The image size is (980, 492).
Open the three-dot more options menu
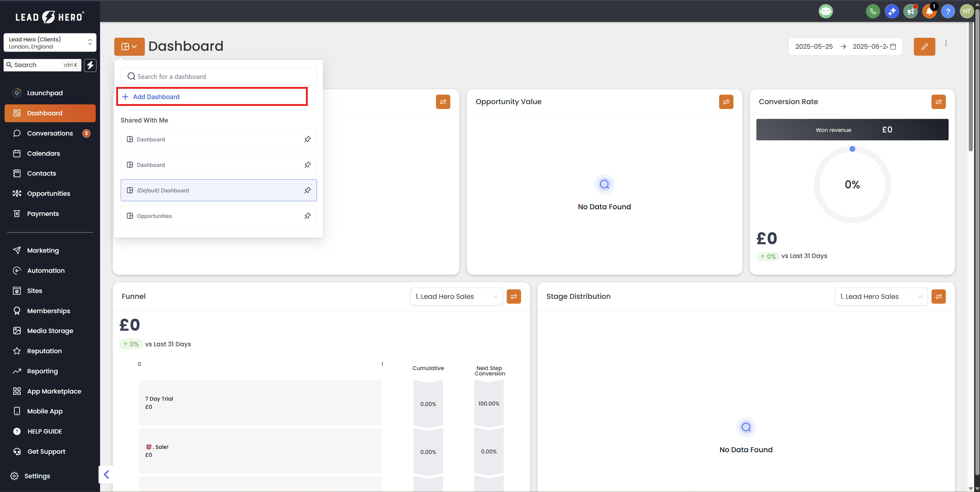point(946,43)
